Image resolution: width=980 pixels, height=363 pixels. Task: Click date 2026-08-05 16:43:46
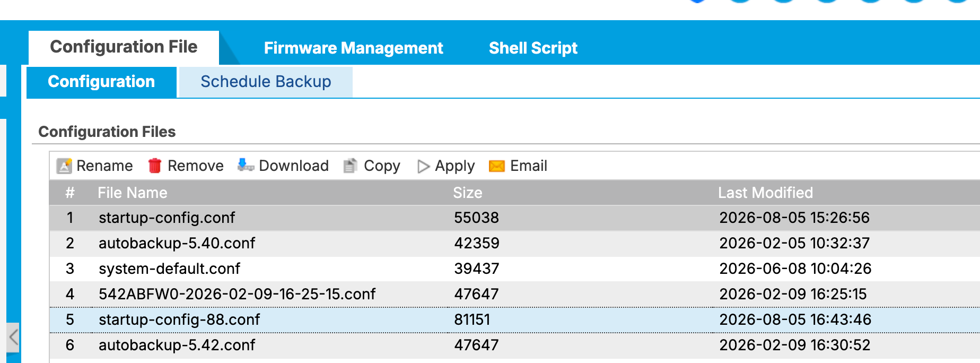pos(795,319)
